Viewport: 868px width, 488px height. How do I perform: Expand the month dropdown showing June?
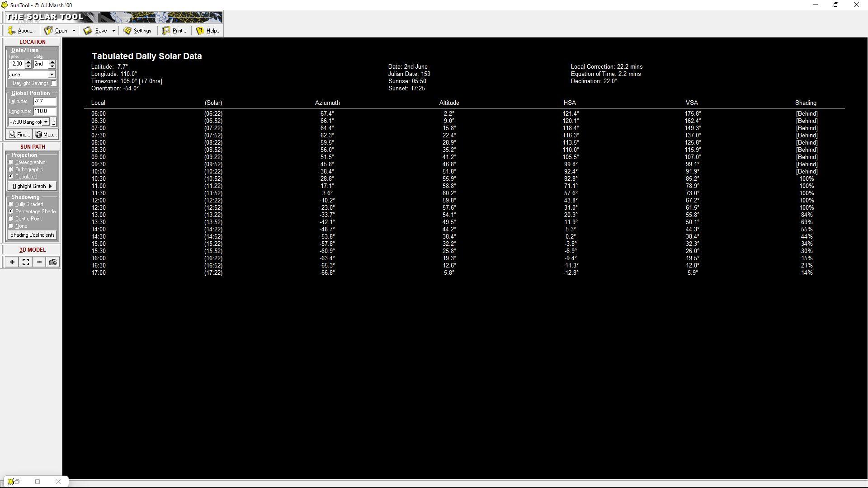tap(52, 75)
